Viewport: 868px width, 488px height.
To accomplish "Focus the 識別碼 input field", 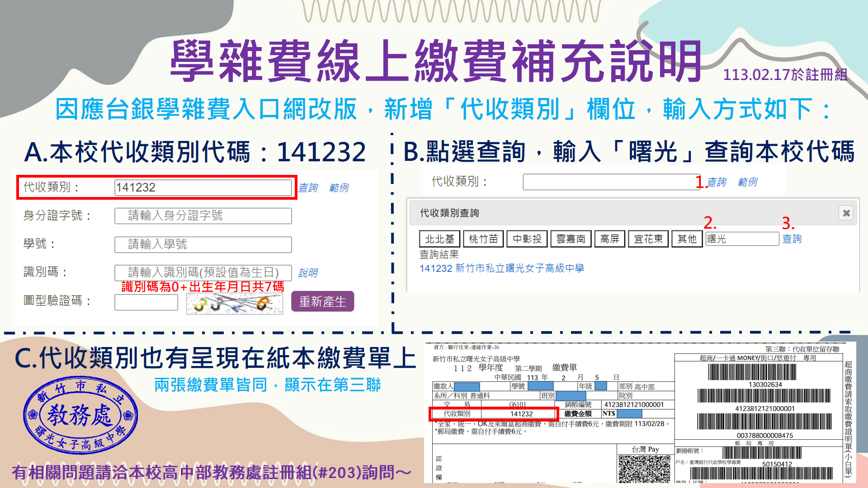I will (x=203, y=272).
